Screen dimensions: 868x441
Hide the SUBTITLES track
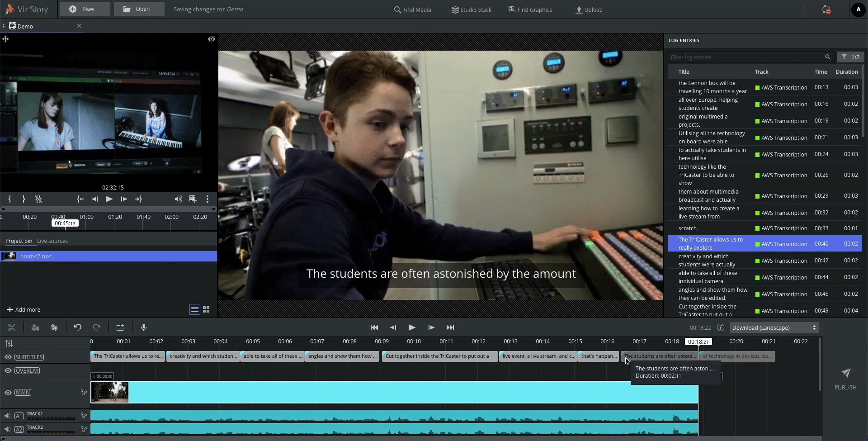coord(8,357)
